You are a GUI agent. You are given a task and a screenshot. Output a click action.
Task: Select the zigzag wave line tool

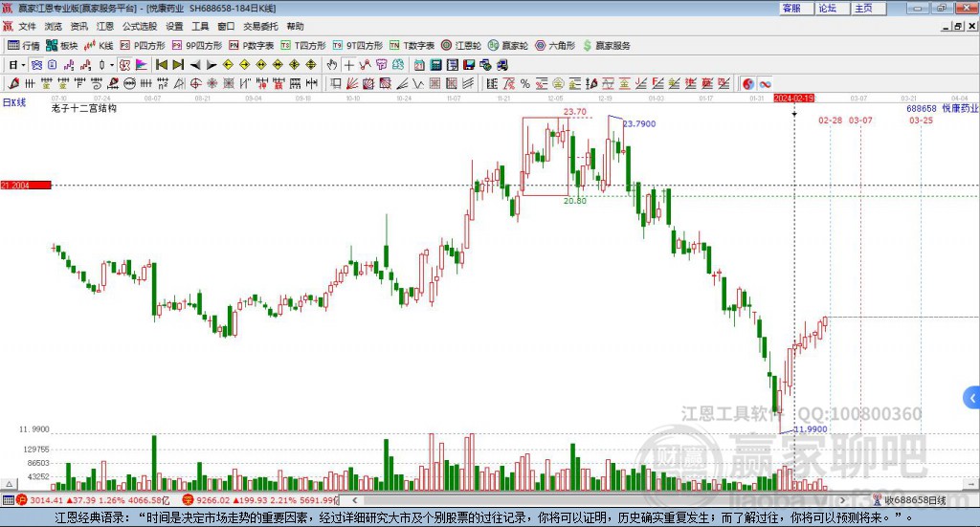point(419,83)
